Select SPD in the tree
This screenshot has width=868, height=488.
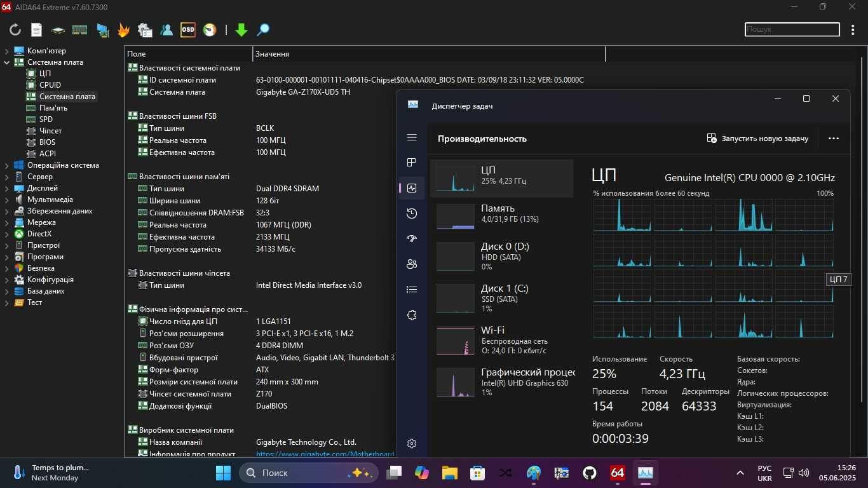click(x=46, y=119)
